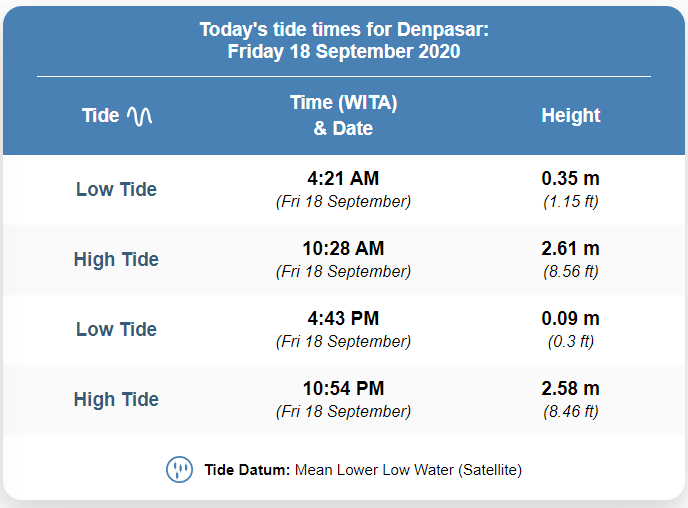
Task: Click the 0.35 m height value
Action: 570,179
